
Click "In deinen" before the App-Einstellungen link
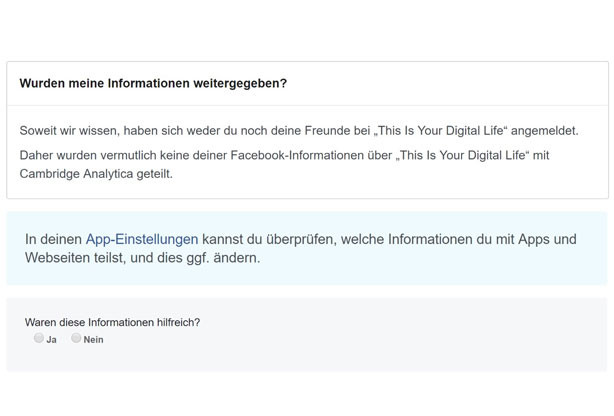point(53,239)
